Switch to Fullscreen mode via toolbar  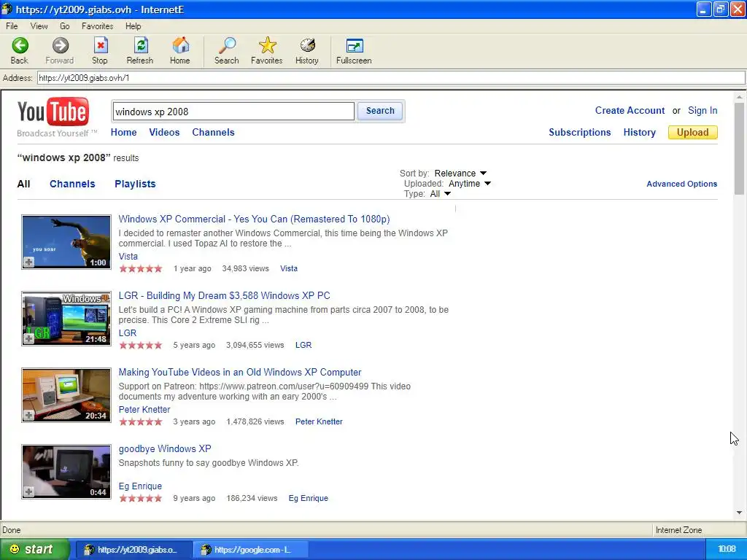[x=354, y=50]
